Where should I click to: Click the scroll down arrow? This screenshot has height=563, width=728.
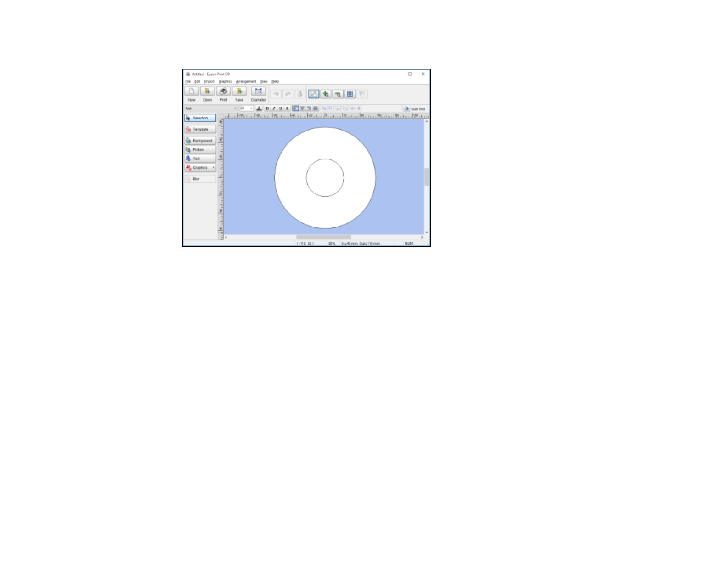[x=427, y=232]
